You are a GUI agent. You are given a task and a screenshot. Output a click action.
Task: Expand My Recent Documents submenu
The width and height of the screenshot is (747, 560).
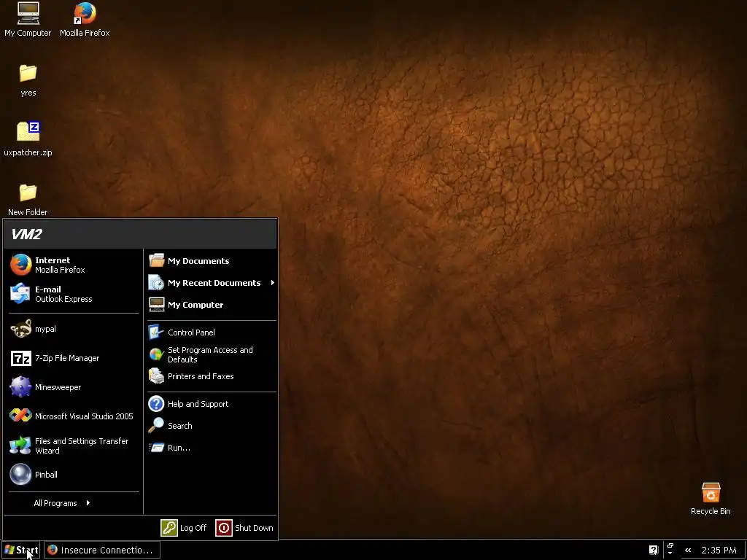212,283
